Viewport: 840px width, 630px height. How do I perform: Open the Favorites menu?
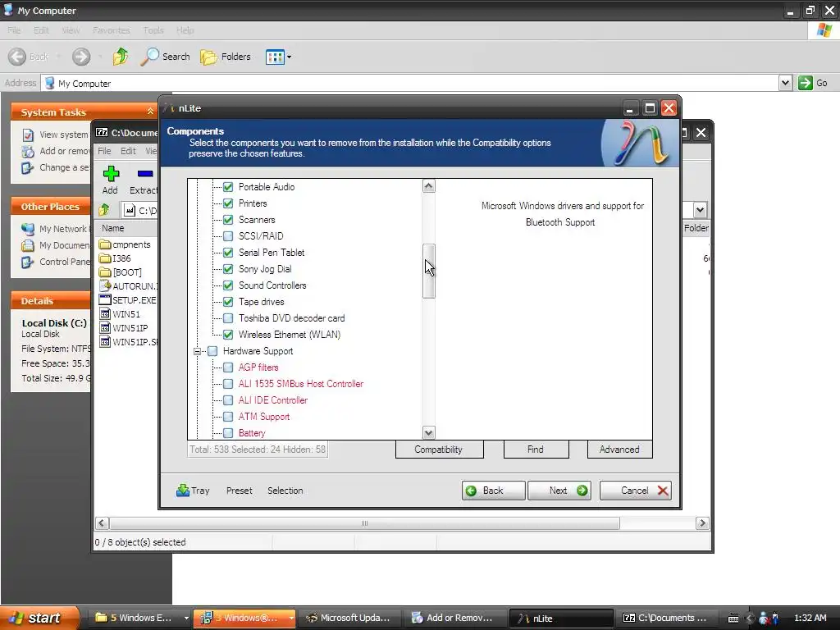pyautogui.click(x=111, y=30)
